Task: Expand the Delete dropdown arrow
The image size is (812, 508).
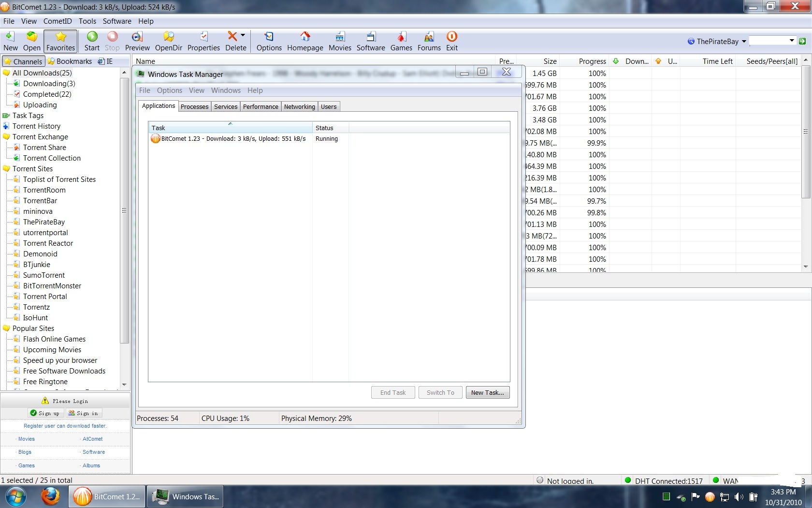Action: click(243, 35)
